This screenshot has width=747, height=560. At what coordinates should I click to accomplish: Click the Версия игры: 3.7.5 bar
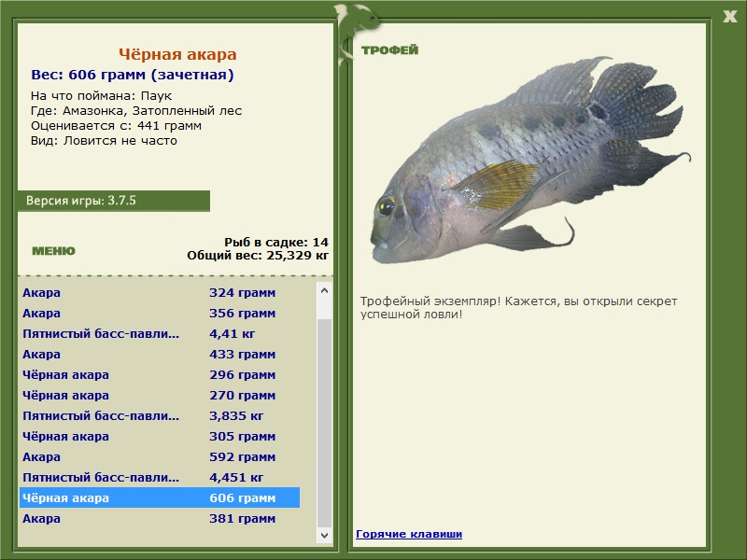(x=114, y=201)
